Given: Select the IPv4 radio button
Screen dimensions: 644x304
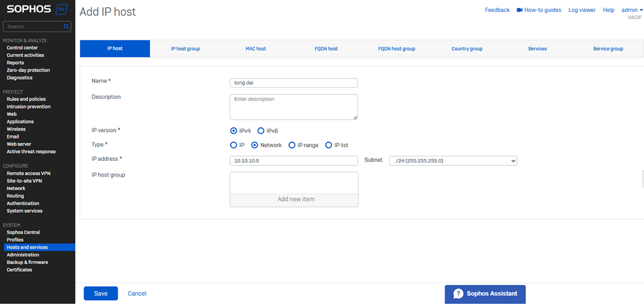Looking at the screenshot, I should click(x=234, y=131).
